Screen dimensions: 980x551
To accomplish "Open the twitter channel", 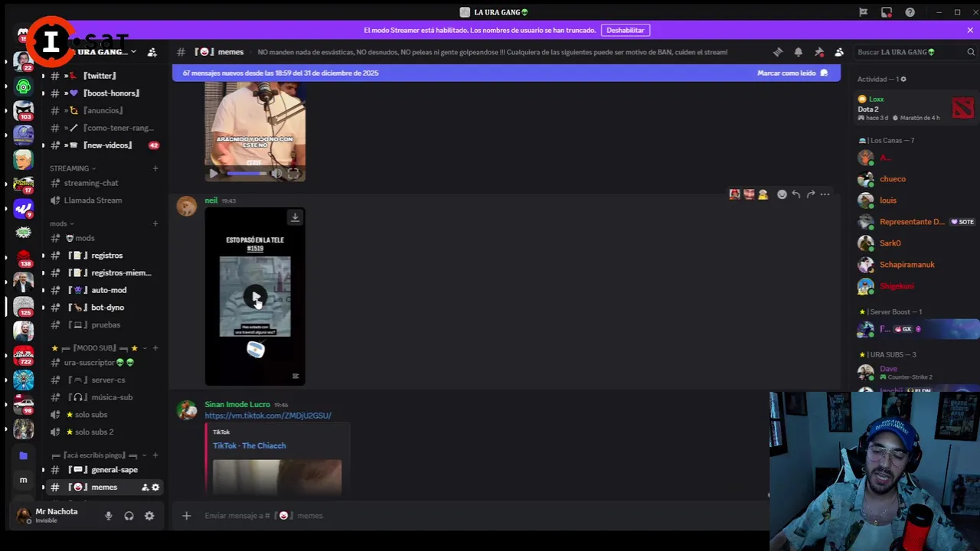I will pos(103,76).
